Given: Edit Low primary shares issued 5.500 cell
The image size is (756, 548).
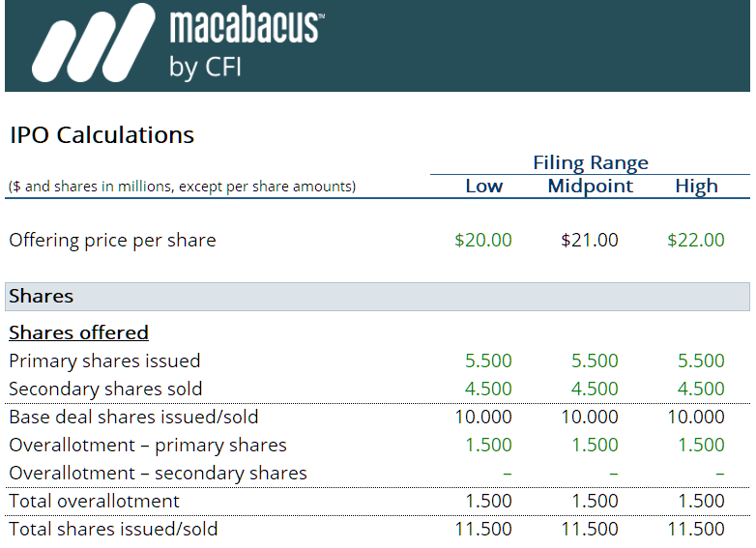Looking at the screenshot, I should coord(488,361).
